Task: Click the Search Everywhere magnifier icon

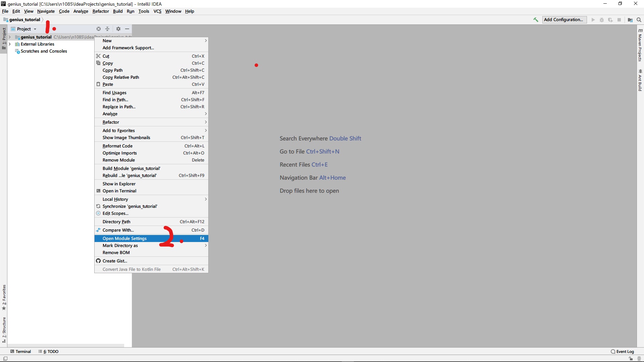Action: click(639, 20)
